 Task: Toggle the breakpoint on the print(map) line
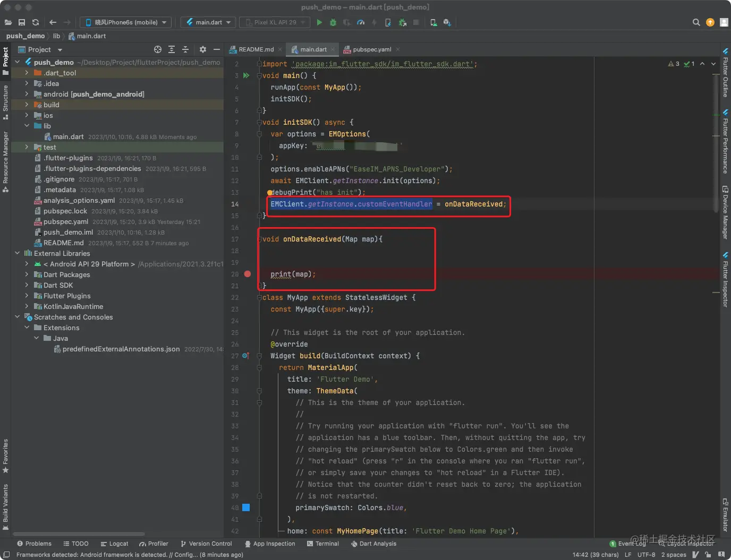[248, 274]
